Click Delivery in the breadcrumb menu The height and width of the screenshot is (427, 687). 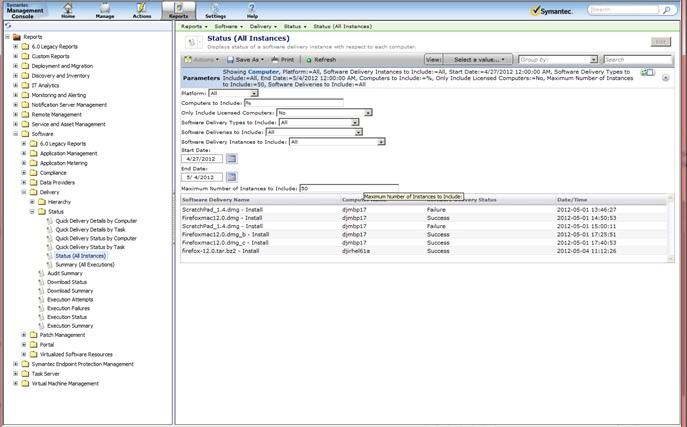263,26
